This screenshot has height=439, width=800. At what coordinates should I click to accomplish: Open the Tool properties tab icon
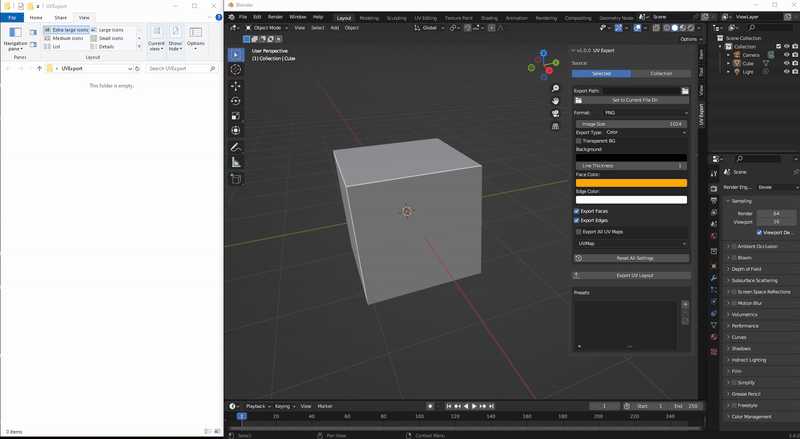pos(714,174)
